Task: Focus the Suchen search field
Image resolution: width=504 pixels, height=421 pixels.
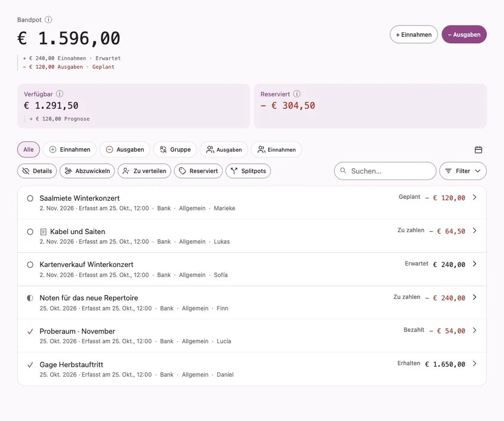Action: (x=385, y=171)
